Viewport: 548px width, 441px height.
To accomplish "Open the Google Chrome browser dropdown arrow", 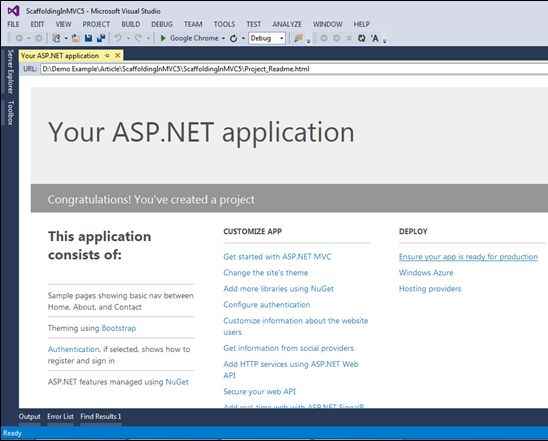I will (224, 38).
